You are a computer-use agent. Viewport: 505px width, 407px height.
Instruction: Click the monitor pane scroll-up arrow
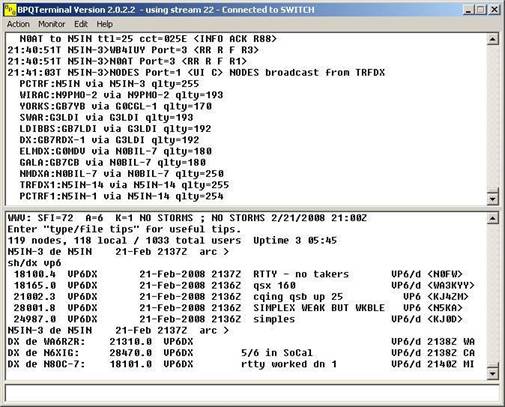[493, 39]
